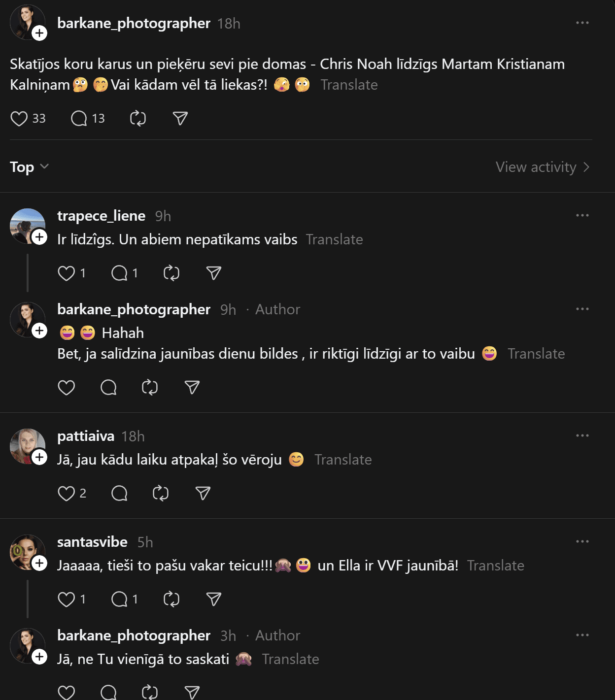The image size is (615, 700).
Task: Translate the main post text
Action: [x=349, y=85]
